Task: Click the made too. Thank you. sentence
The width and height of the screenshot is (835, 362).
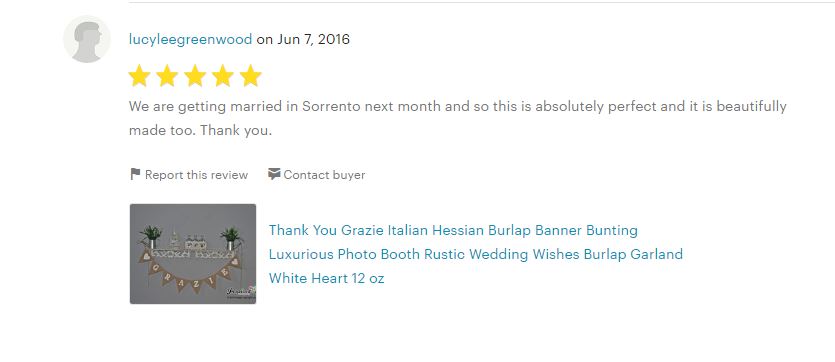Action: [200, 130]
